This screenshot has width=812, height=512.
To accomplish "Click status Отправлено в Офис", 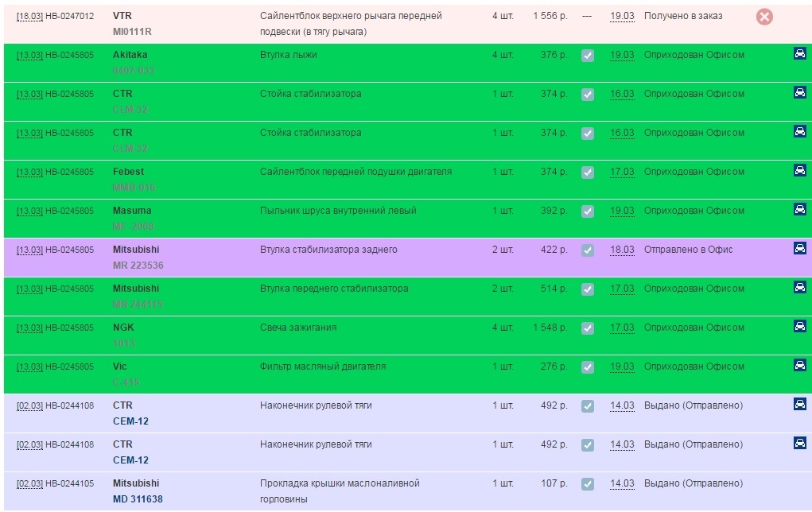I will pos(688,250).
